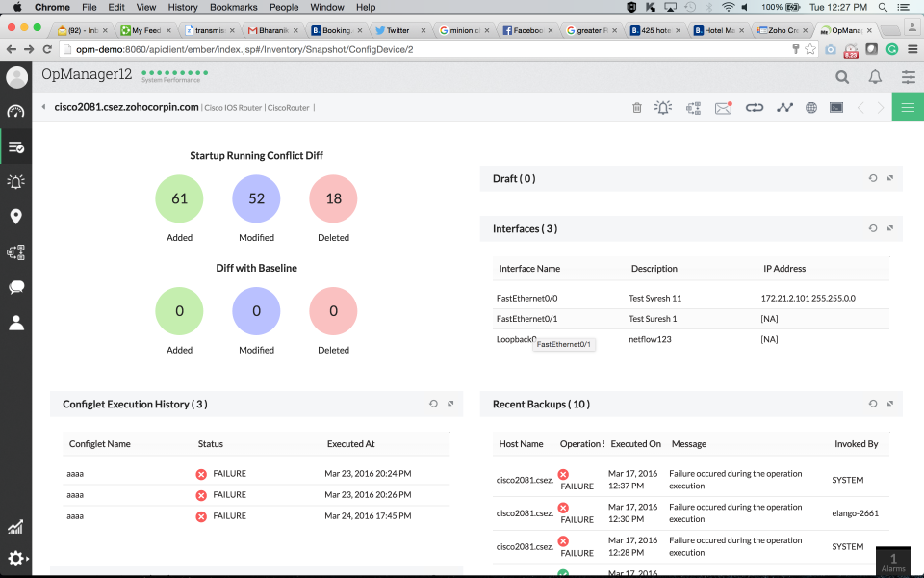Open the Settings gear dropdown in sidebar
Screen dimensions: 924x578
tap(15, 559)
